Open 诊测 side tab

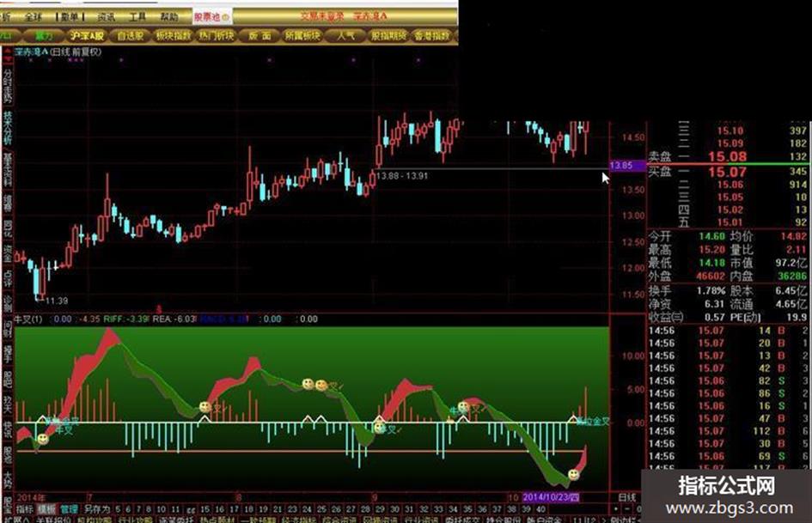[x=7, y=302]
